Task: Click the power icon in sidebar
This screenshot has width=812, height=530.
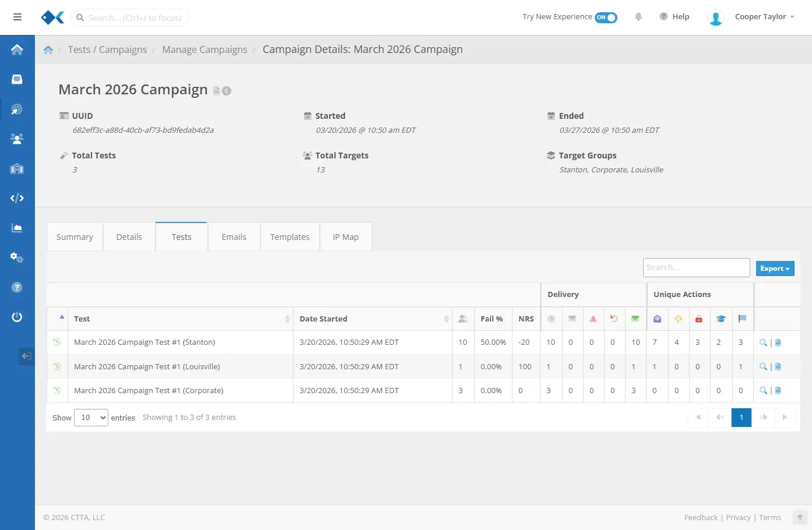Action: [x=17, y=317]
